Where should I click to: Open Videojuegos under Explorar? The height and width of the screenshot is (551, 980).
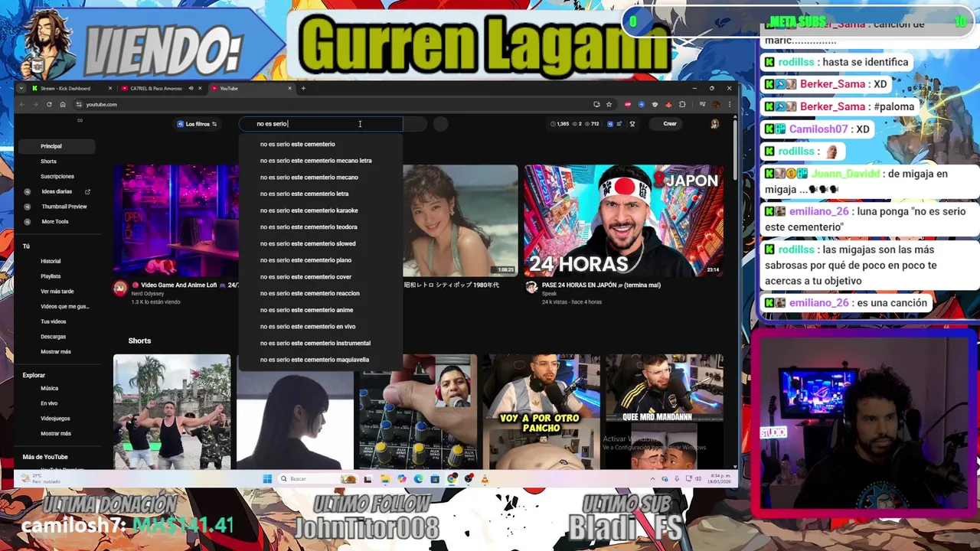57,419
